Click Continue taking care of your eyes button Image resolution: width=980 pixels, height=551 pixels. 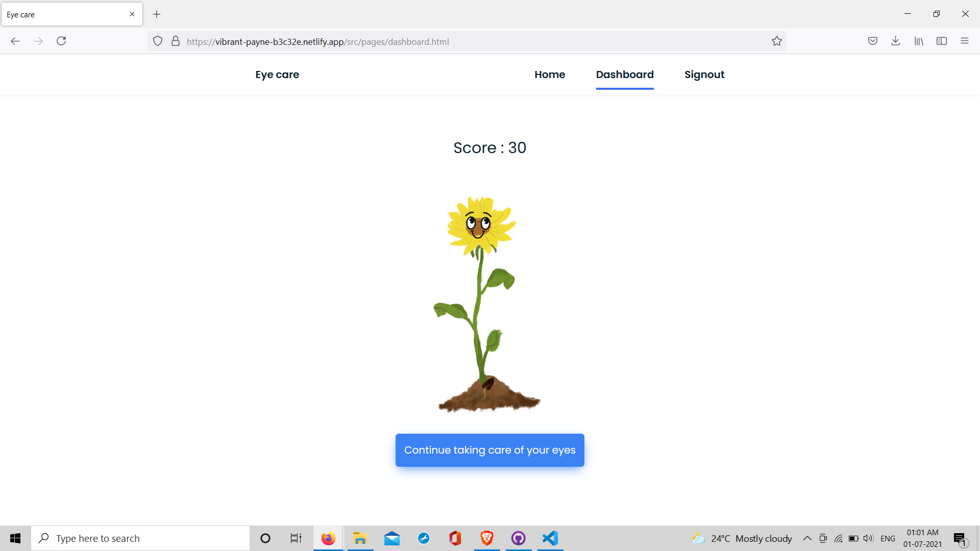tap(490, 450)
